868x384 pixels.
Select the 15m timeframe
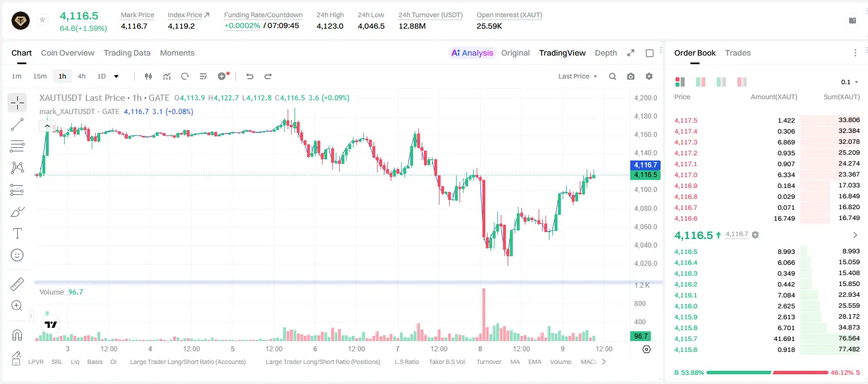[40, 76]
